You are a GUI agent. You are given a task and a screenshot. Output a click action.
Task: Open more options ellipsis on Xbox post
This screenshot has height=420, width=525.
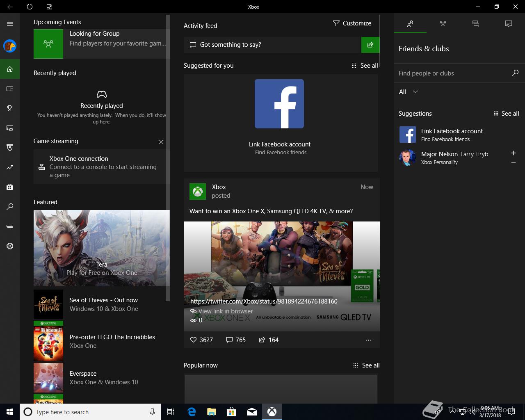tap(368, 340)
